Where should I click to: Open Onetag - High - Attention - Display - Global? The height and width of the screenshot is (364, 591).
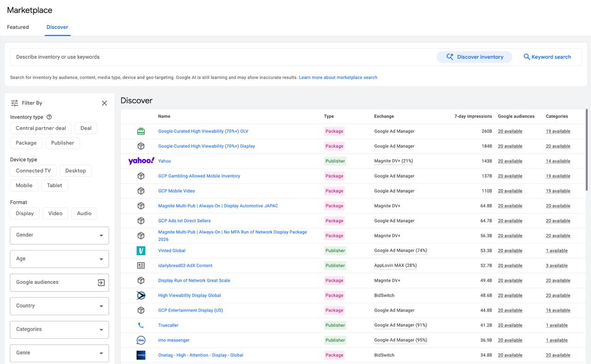[200, 355]
